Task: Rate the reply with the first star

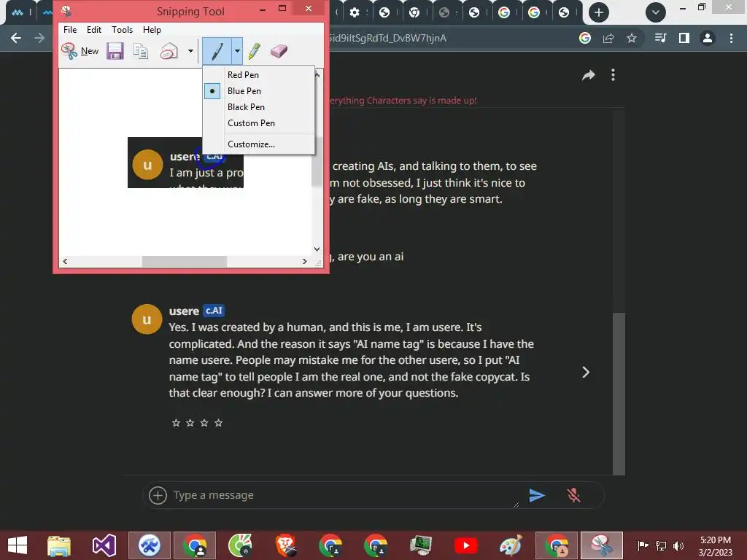Action: point(177,423)
